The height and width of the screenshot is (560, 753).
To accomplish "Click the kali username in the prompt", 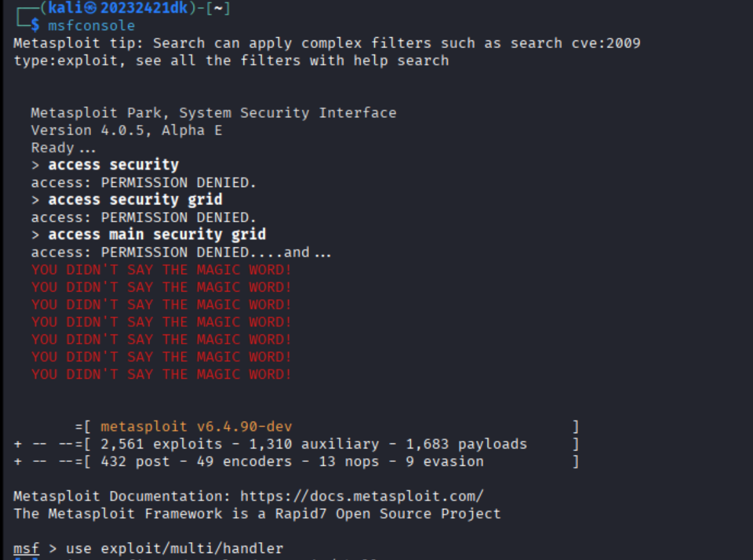I will [65, 8].
